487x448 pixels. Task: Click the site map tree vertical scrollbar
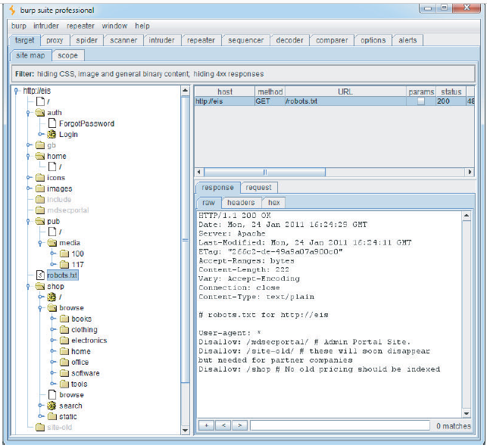(x=185, y=241)
